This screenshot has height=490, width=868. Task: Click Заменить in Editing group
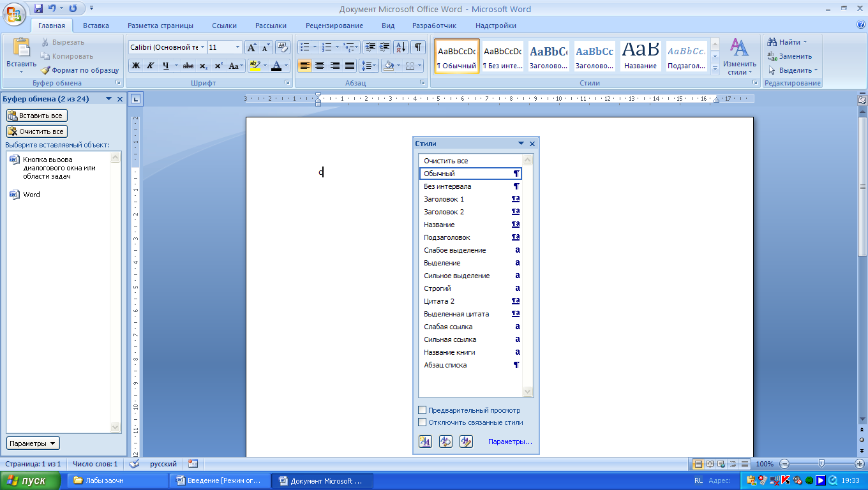click(790, 56)
